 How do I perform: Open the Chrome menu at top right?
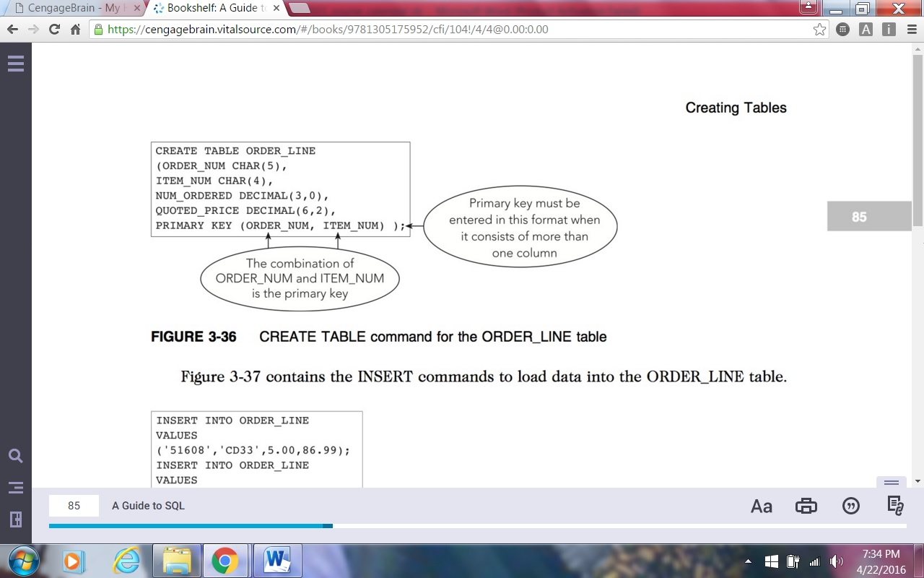coord(911,30)
